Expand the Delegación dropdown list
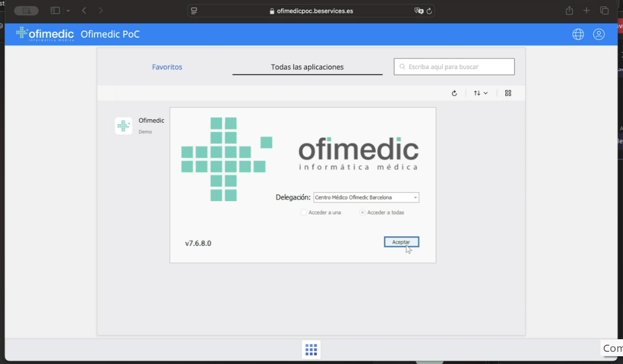 pyautogui.click(x=415, y=198)
